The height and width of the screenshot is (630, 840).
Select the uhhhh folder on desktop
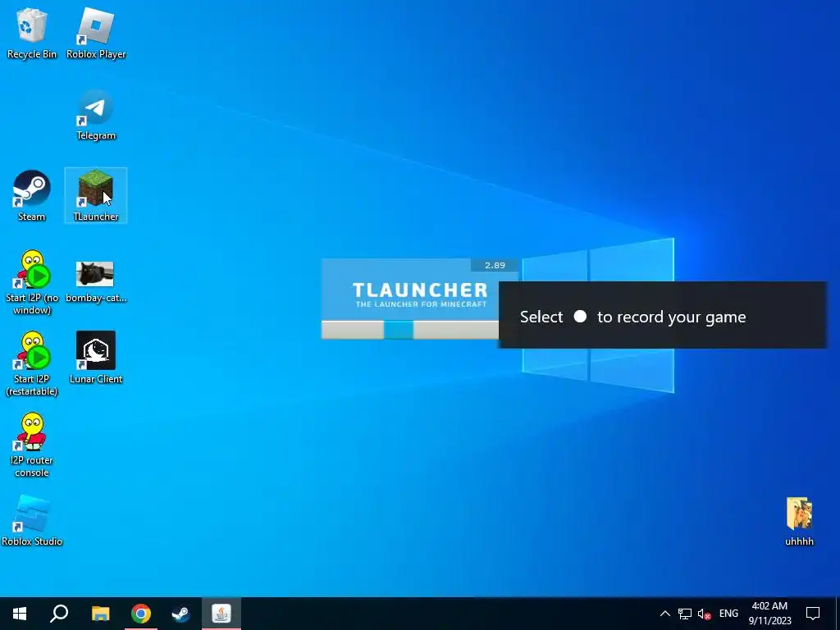tap(799, 522)
